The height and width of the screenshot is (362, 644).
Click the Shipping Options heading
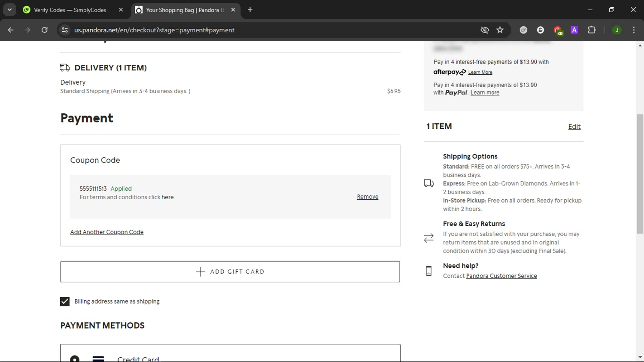coord(470,156)
